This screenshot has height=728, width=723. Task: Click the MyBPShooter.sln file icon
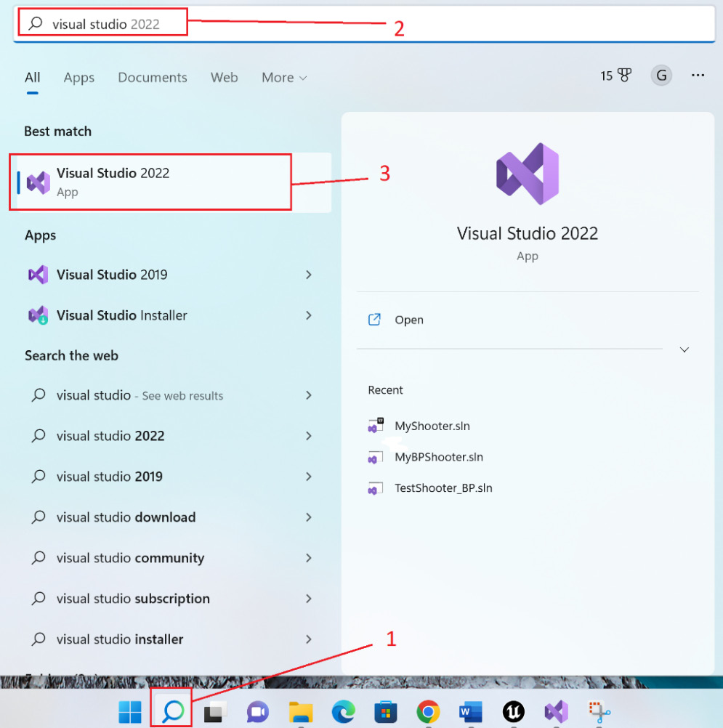click(x=375, y=457)
